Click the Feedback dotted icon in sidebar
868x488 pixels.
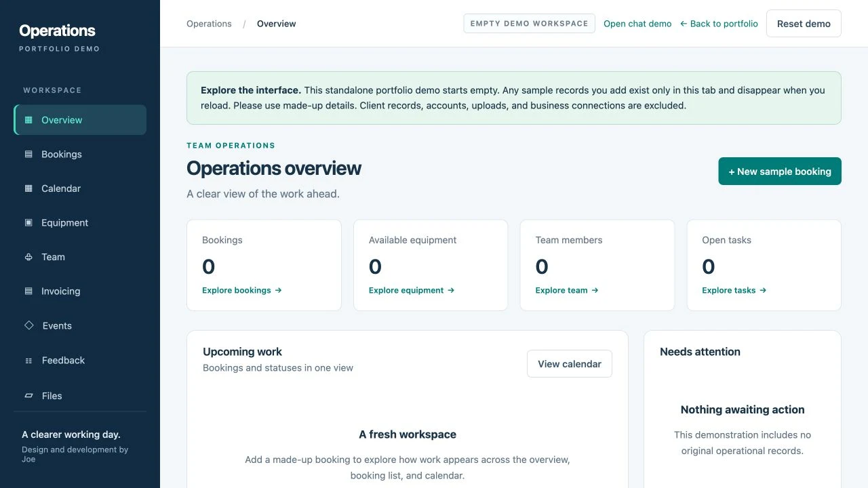tap(28, 361)
